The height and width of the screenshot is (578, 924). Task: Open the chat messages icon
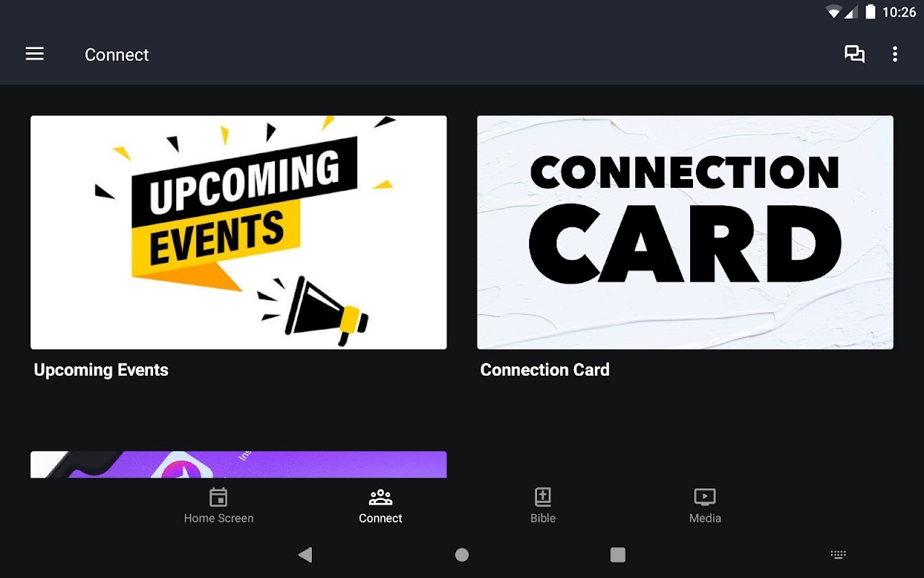click(x=855, y=54)
